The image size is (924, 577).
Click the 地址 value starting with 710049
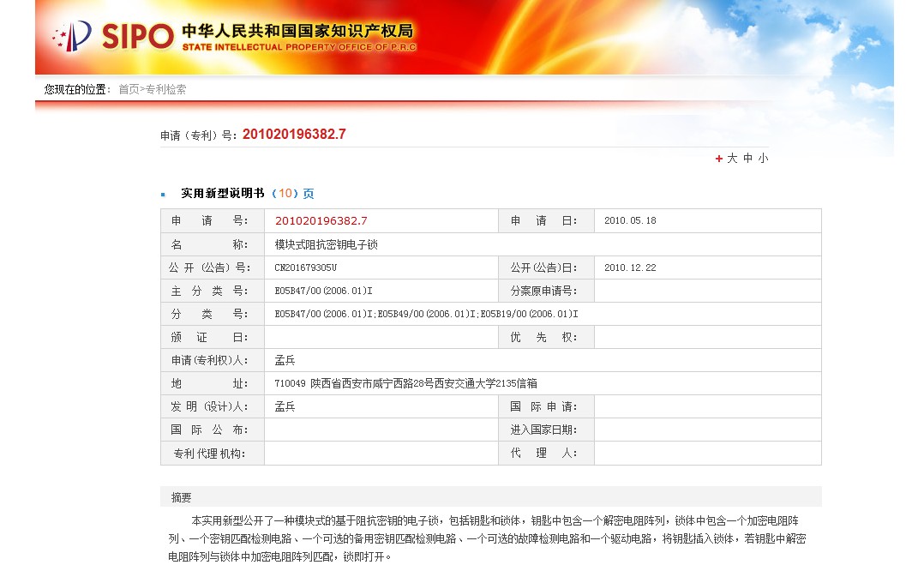coord(405,383)
